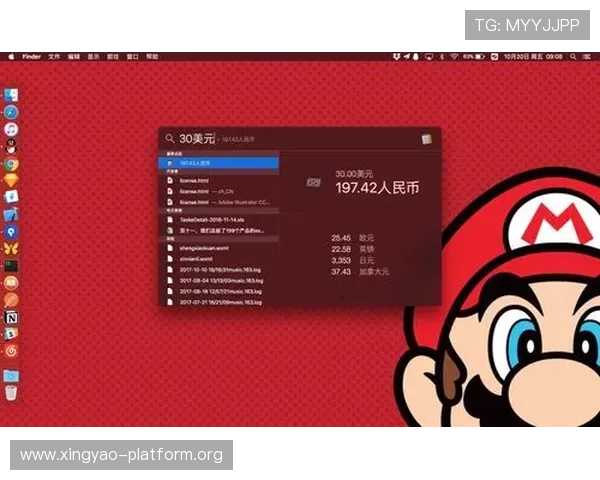The width and height of the screenshot is (600, 480).
Task: Open the dark terminal-like dock icon
Action: pos(11,266)
